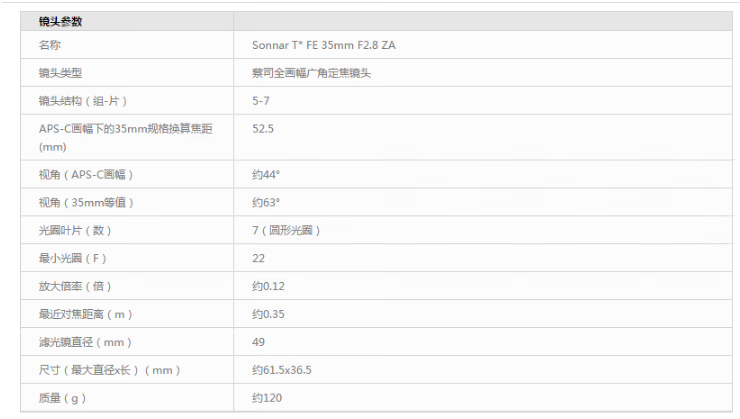The width and height of the screenshot is (740, 419).
Task: Click the 约63° angle value
Action: [x=266, y=202]
